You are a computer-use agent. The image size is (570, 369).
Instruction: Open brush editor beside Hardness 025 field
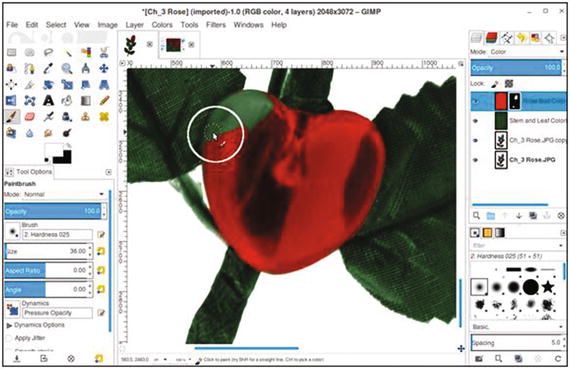(x=101, y=235)
